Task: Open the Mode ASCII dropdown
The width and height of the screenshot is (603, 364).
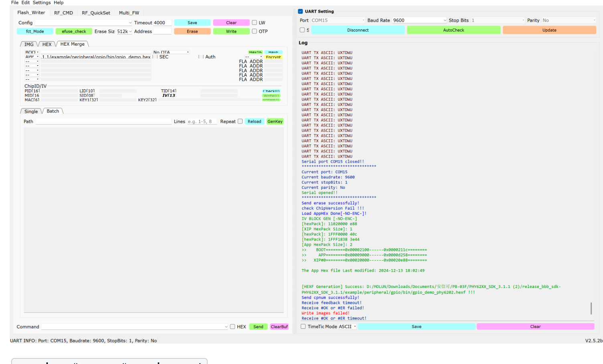Action: click(x=347, y=327)
